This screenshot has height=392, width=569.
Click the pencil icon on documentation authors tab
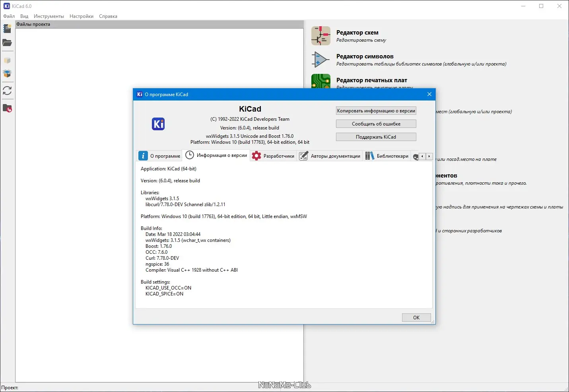click(x=304, y=156)
